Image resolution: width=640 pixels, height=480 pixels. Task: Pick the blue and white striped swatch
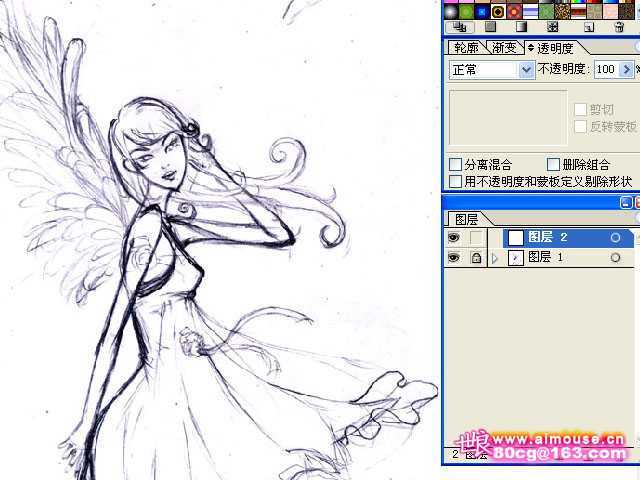click(x=530, y=11)
